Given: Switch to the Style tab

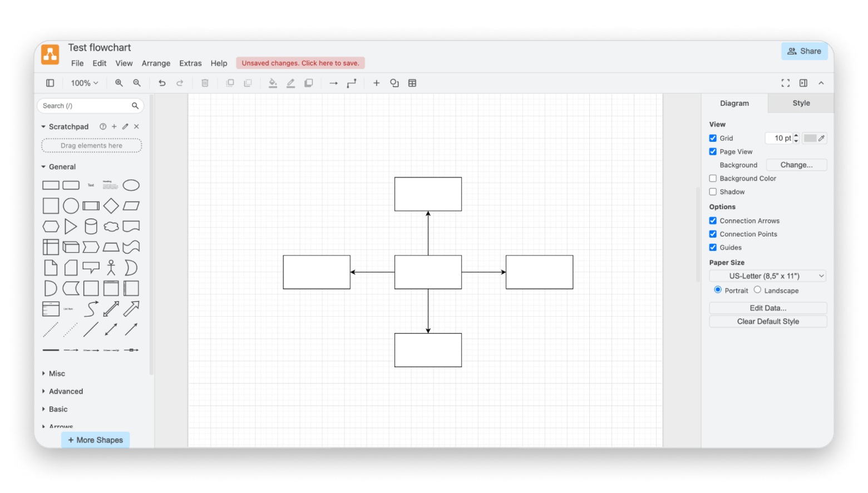Looking at the screenshot, I should [x=801, y=103].
